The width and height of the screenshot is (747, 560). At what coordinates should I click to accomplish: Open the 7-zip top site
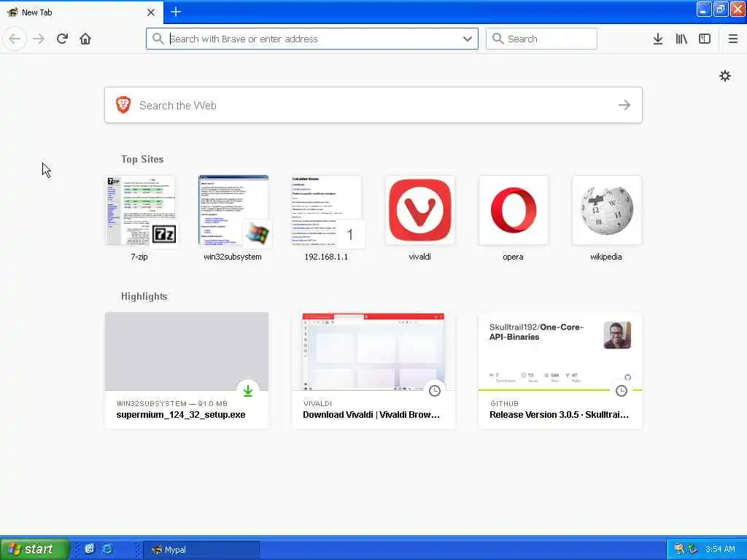tap(139, 219)
